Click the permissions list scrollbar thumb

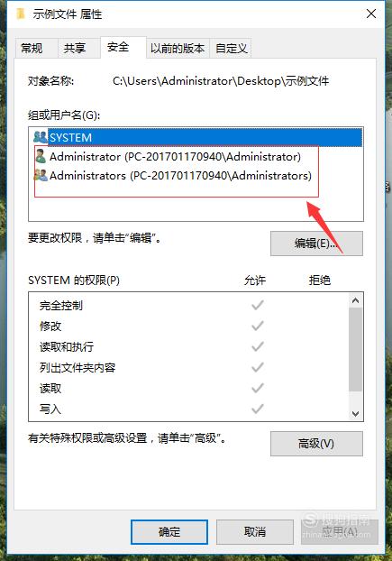tap(355, 349)
